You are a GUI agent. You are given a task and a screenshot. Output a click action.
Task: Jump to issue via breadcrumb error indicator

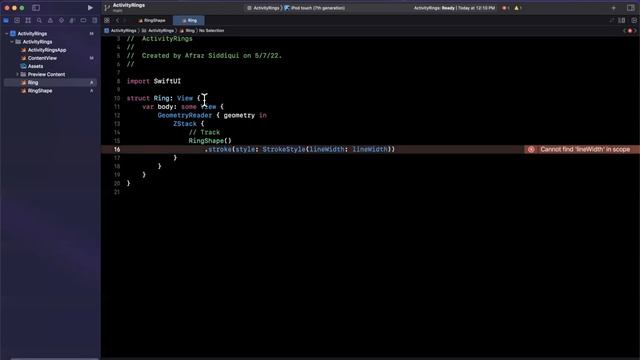[x=630, y=31]
